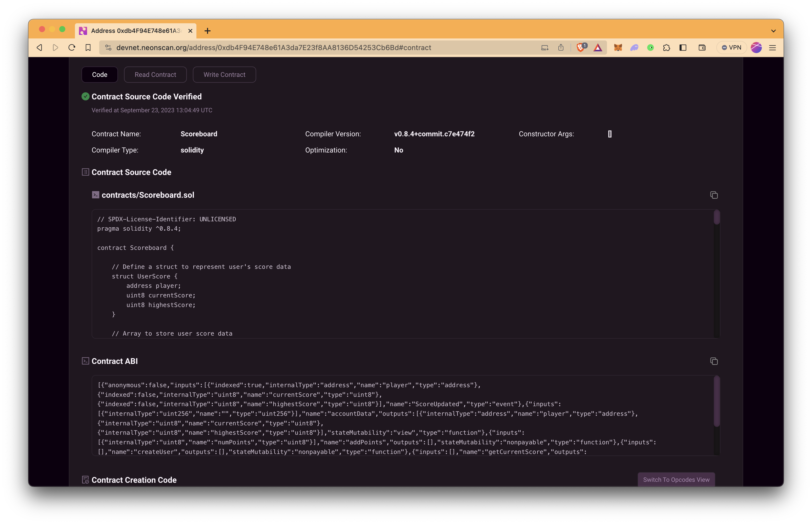The height and width of the screenshot is (524, 812).
Task: Click the green verified checkmark icon
Action: pyautogui.click(x=86, y=97)
